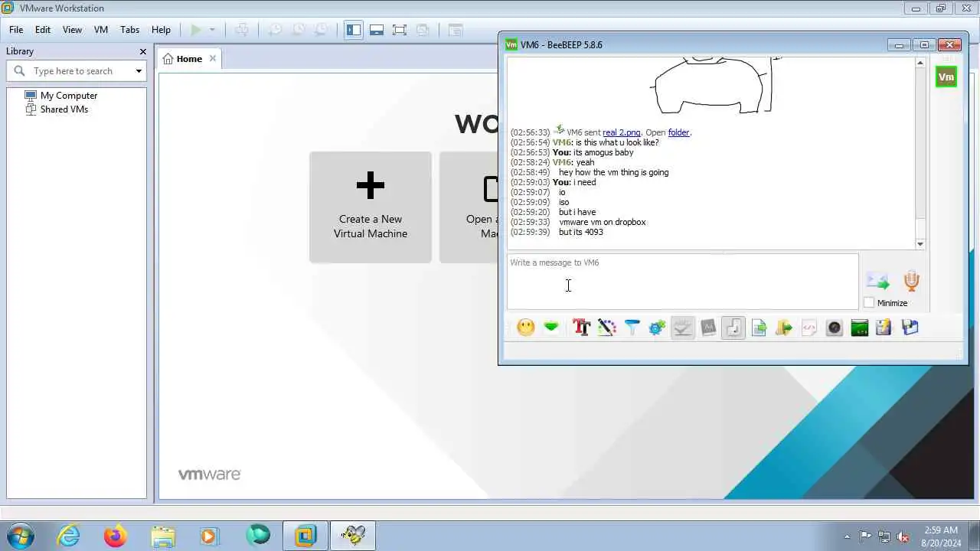The height and width of the screenshot is (551, 980).
Task: Toggle the music note sound icon
Action: pyautogui.click(x=733, y=328)
